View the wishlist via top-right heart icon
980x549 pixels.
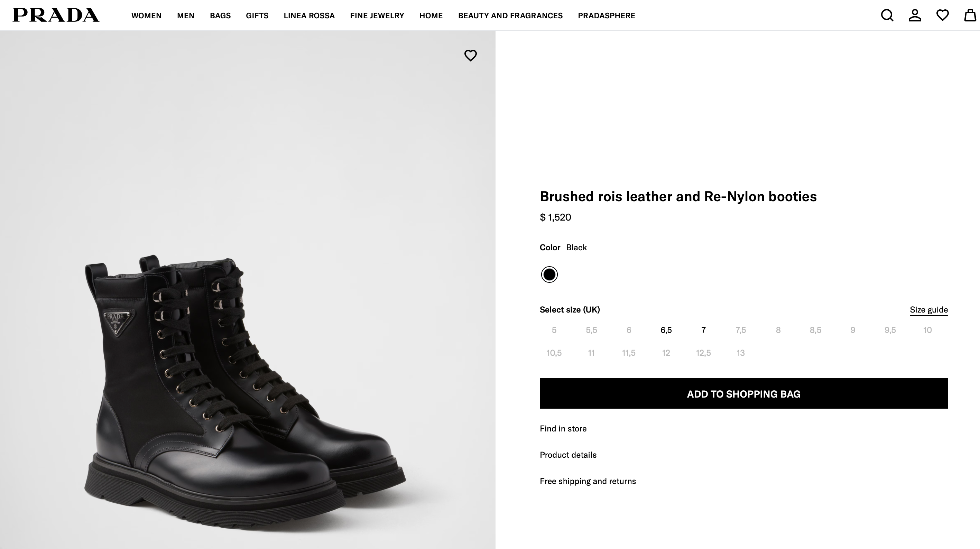pyautogui.click(x=942, y=15)
